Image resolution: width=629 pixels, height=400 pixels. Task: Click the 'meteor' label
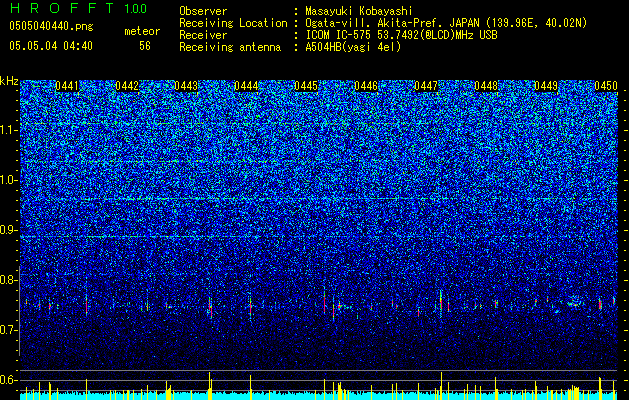pyautogui.click(x=142, y=31)
